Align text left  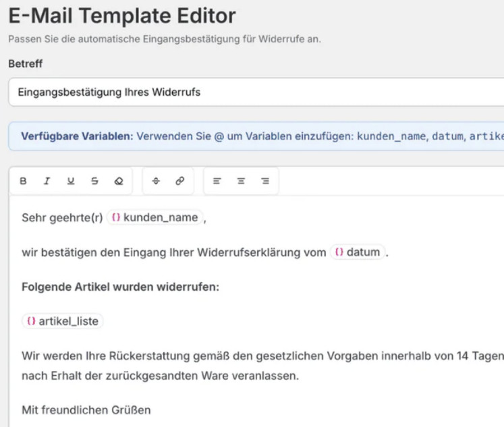[217, 181]
